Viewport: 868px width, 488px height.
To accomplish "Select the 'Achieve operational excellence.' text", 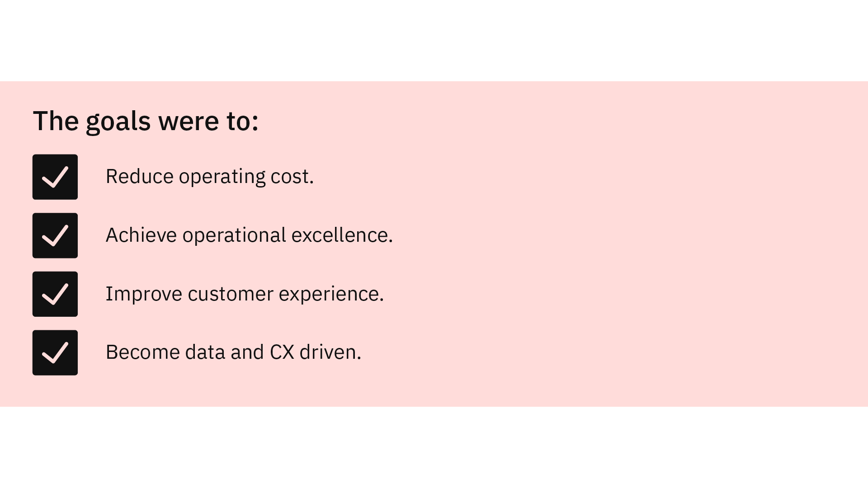I will click(250, 235).
